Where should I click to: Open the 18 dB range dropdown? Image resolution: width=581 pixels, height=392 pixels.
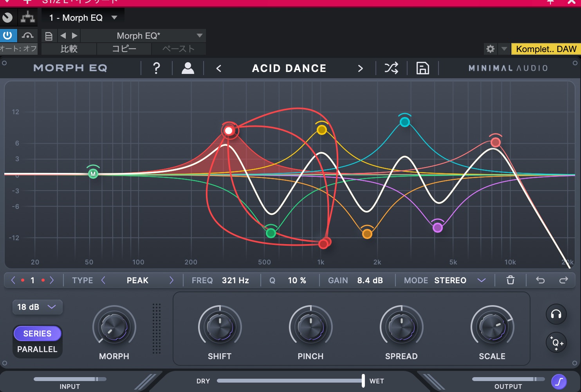pos(37,307)
